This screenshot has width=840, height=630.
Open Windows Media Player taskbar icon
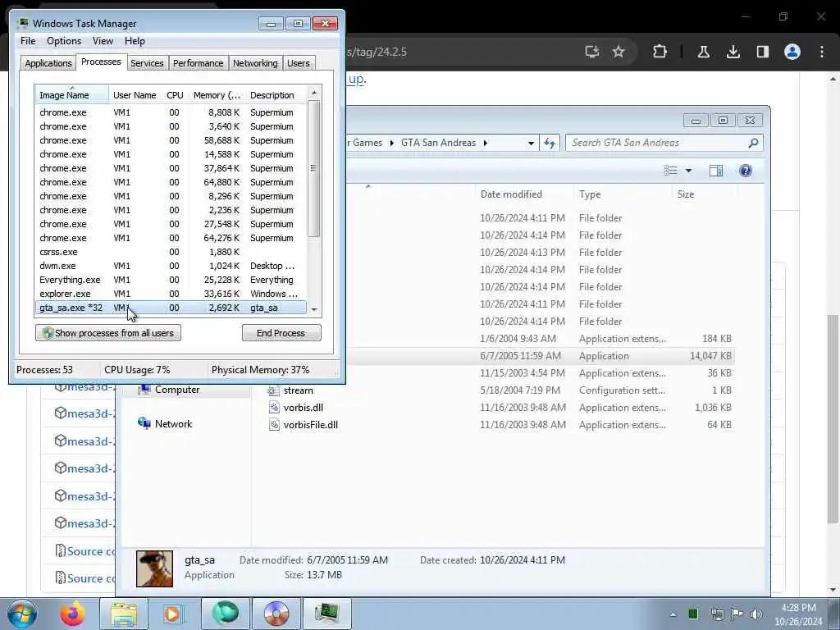pos(173,614)
